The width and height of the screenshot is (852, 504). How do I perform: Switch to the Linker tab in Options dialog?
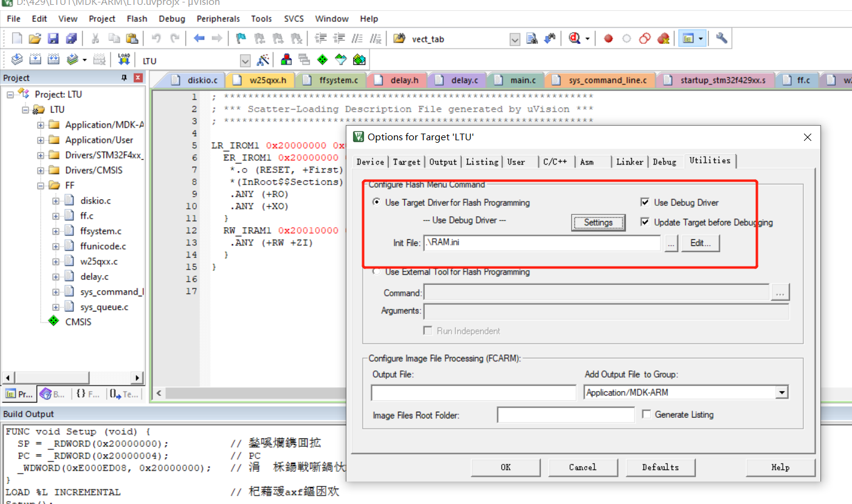pyautogui.click(x=630, y=162)
